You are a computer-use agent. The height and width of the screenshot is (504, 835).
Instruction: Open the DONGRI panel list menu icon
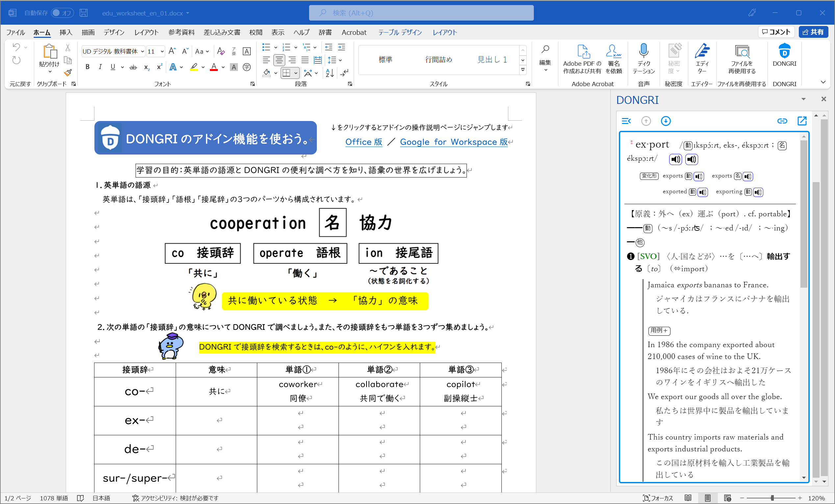[x=626, y=121]
